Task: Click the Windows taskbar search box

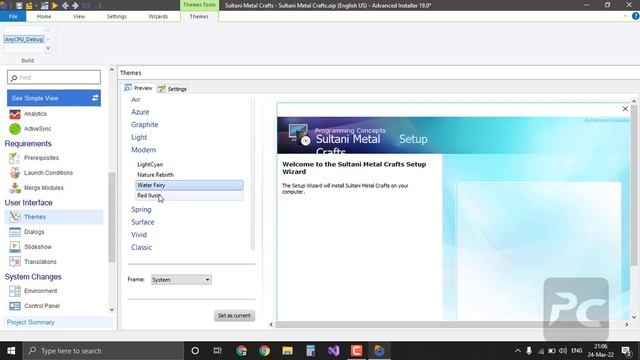Action: point(104,351)
